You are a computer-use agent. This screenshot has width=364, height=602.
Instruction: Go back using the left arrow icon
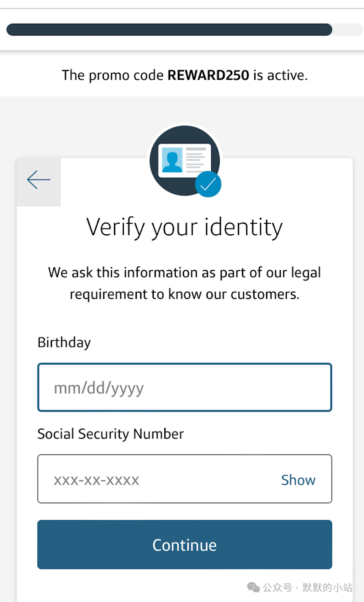(x=39, y=180)
